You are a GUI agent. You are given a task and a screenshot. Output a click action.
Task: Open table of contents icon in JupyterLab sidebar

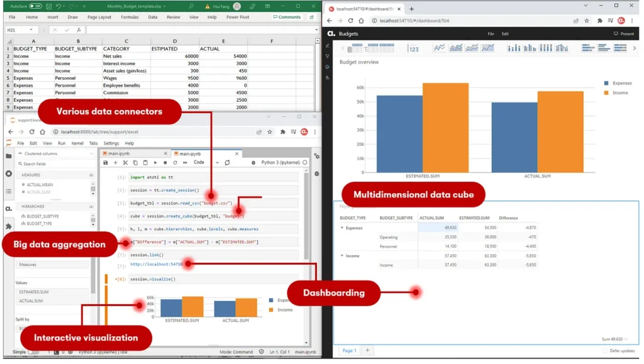coord(9,192)
